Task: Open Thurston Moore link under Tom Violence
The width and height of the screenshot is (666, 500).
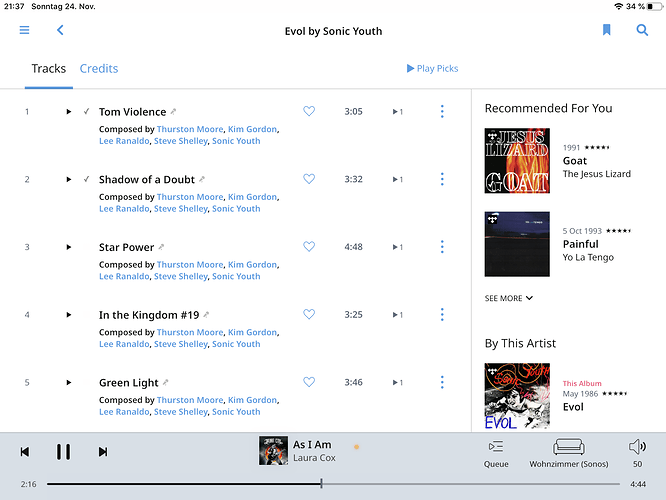Action: (x=190, y=129)
